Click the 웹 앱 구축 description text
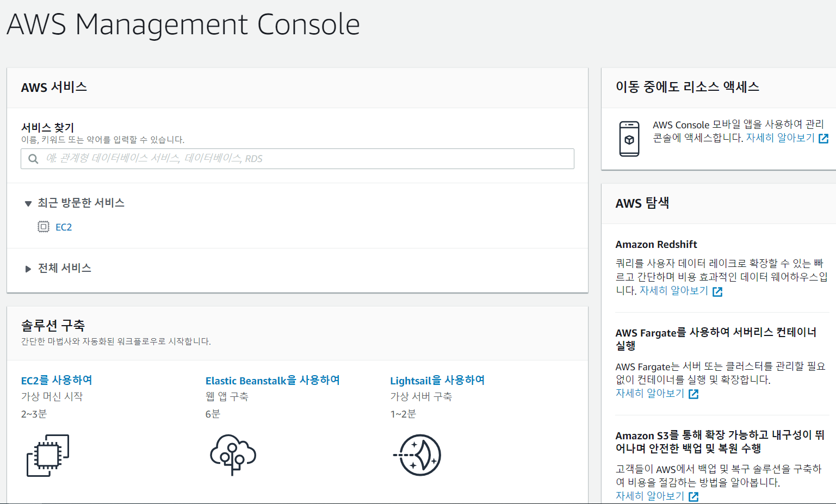Image resolution: width=836 pixels, height=504 pixels. (227, 397)
